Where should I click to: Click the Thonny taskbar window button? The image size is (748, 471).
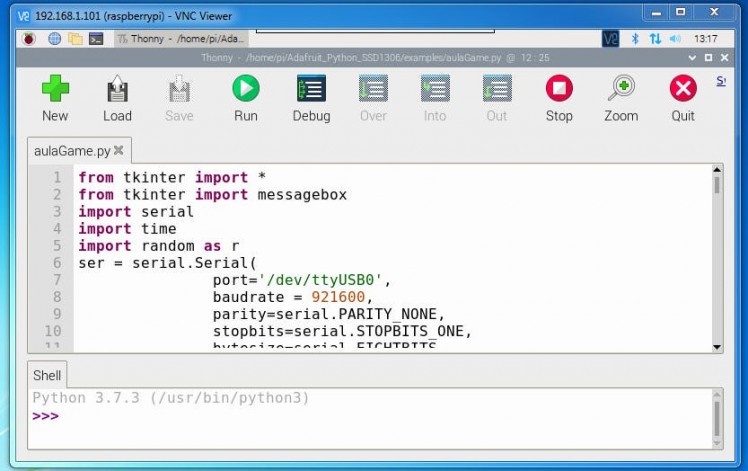tap(181, 39)
